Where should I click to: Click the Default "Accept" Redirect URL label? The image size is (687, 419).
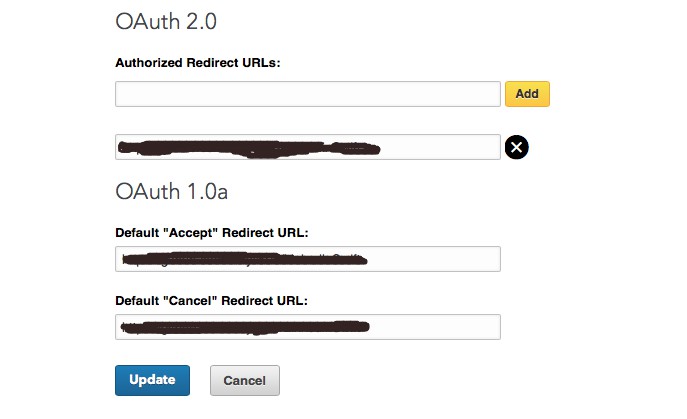tap(212, 232)
